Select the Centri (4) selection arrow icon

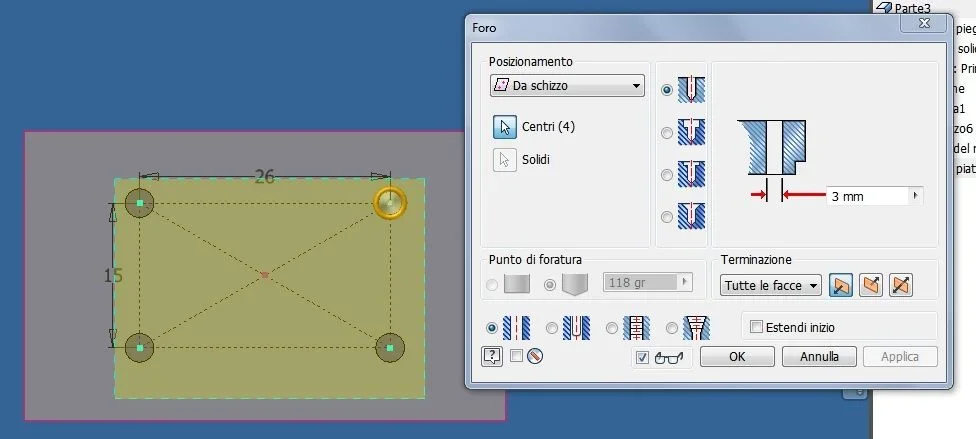[x=505, y=127]
